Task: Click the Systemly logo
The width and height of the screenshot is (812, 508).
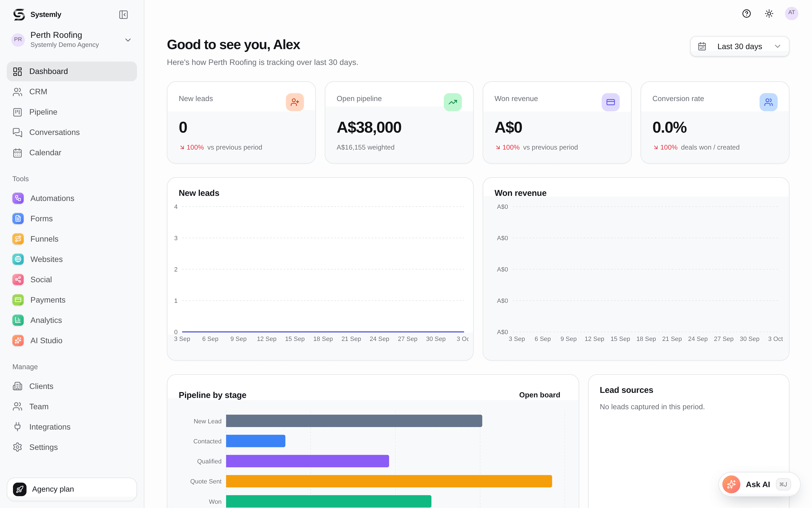Action: 19,14
